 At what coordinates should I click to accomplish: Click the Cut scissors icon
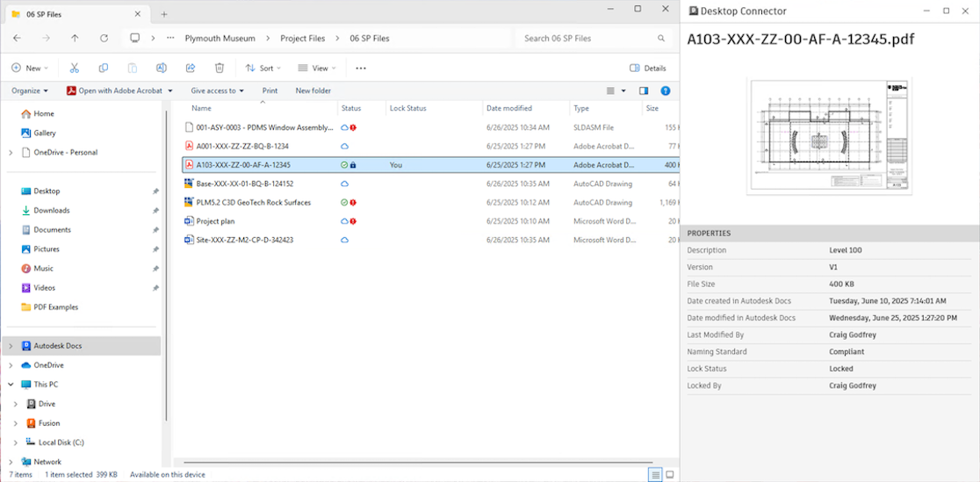pos(75,68)
